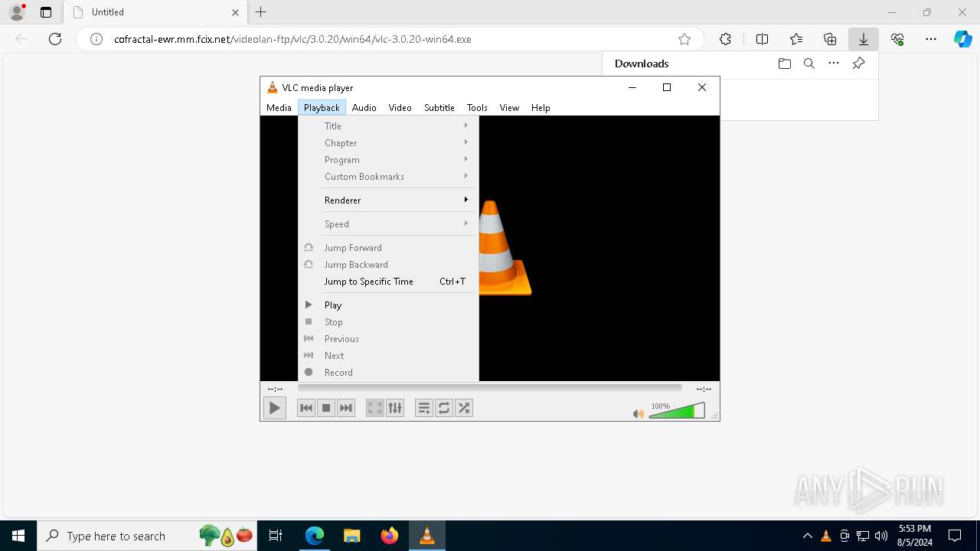Viewport: 980px width, 551px height.
Task: Click the VLC seek progress bar
Action: [490, 388]
